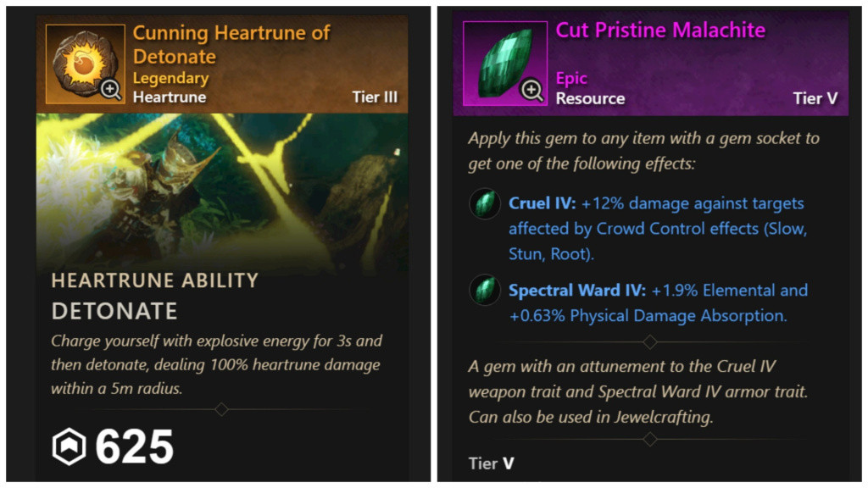Click the magnifier on the Heartrune icon
The height and width of the screenshot is (488, 868).
pyautogui.click(x=111, y=87)
